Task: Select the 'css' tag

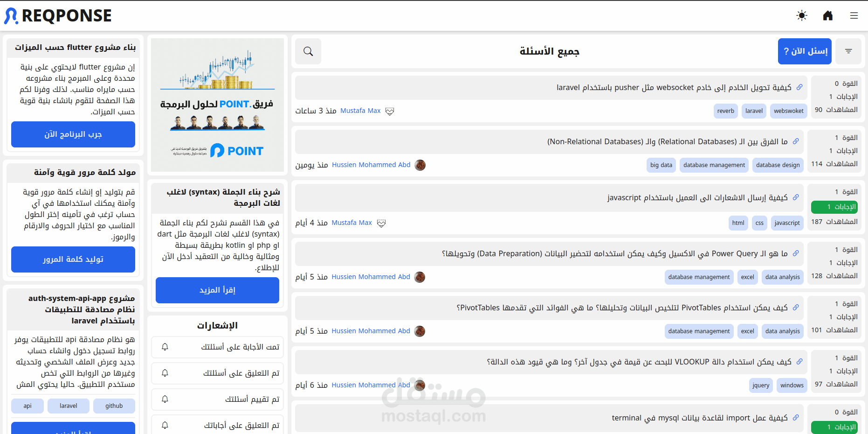Action: [x=759, y=223]
